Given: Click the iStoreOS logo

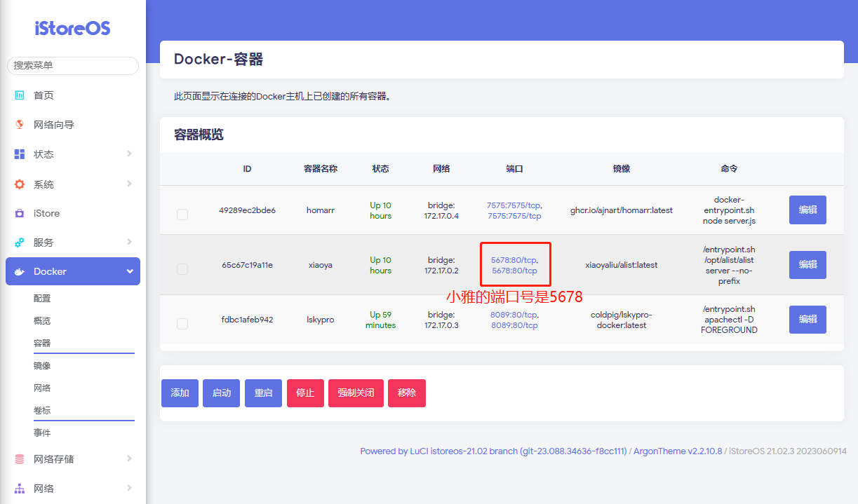Looking at the screenshot, I should (73, 28).
